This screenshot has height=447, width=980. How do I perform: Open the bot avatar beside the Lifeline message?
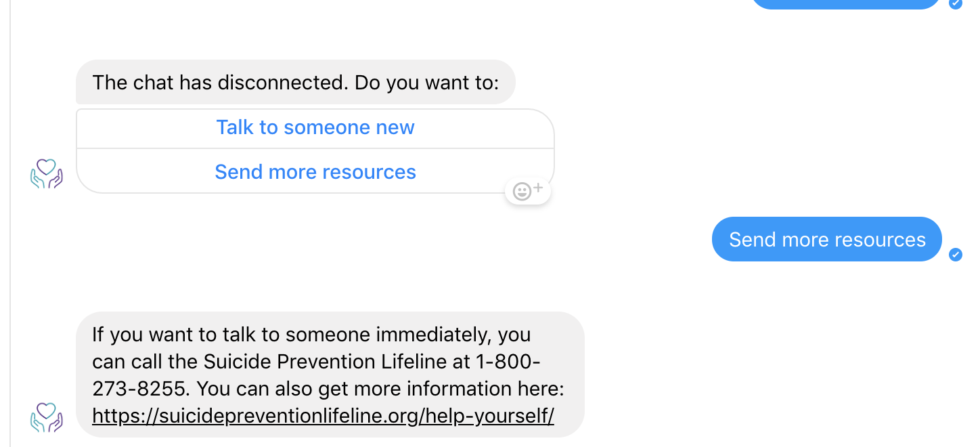tap(47, 417)
